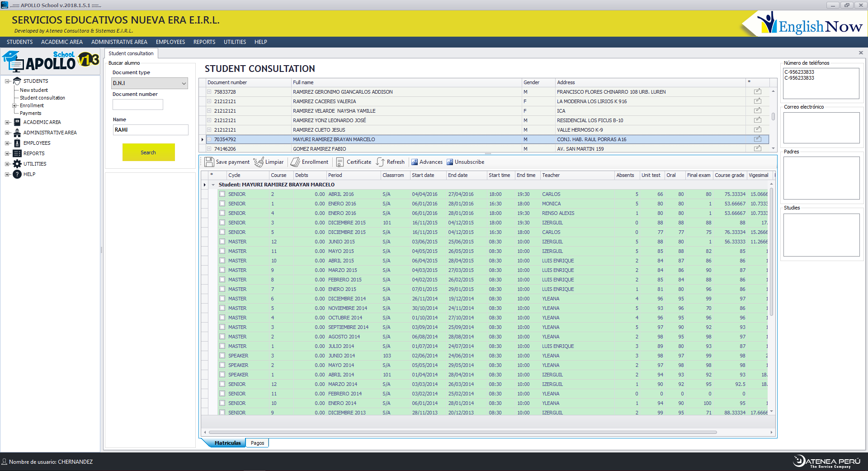The width and height of the screenshot is (868, 471).
Task: Open edit icon for MAYURI RAMIREZ BRAYAN row
Action: click(x=757, y=139)
